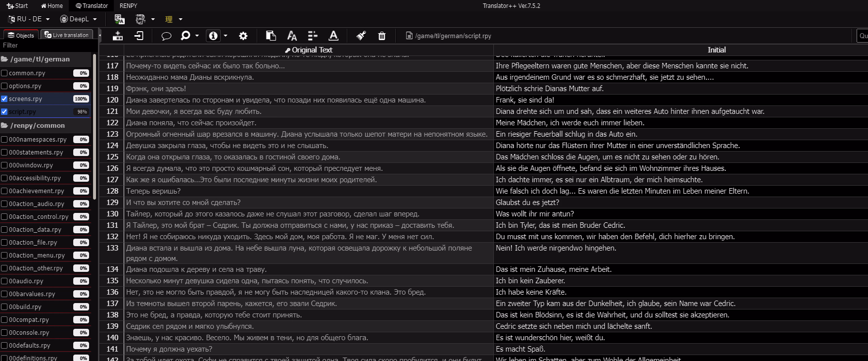Switch to the Home tab
Viewport: 868px width, 361px height.
[52, 6]
